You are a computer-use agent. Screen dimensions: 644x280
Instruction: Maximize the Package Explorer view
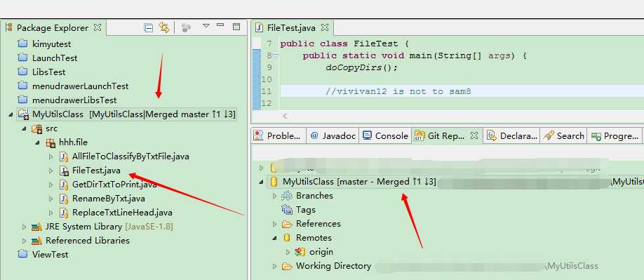[x=236, y=27]
